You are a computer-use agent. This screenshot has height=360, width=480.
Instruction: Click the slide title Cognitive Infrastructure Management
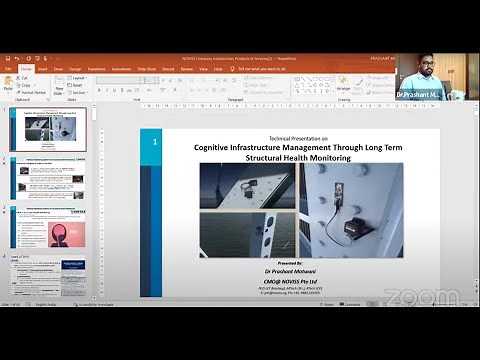coord(298,152)
